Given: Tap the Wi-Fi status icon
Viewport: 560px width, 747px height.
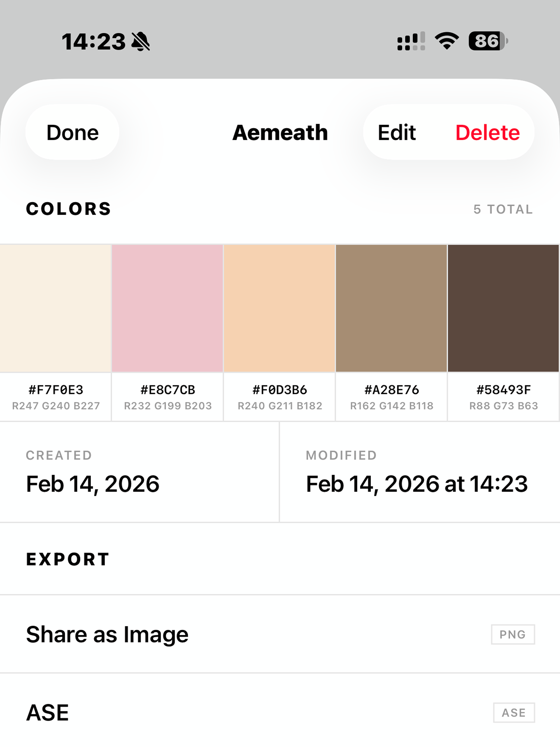Looking at the screenshot, I should [x=447, y=41].
